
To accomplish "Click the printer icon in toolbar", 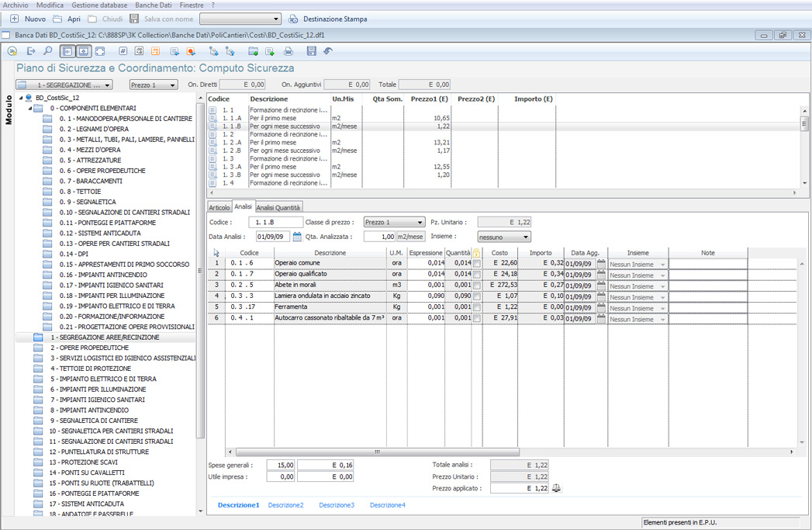I will tap(289, 51).
